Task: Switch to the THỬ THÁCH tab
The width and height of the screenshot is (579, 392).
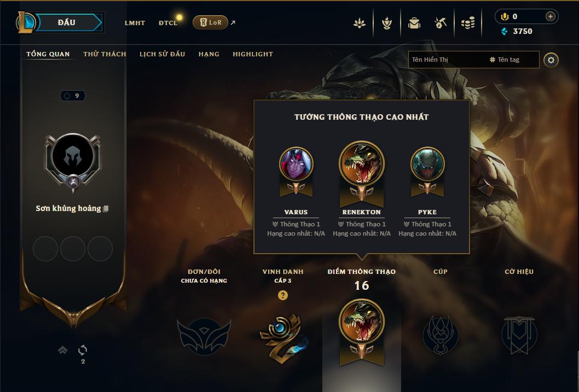Action: click(x=105, y=54)
